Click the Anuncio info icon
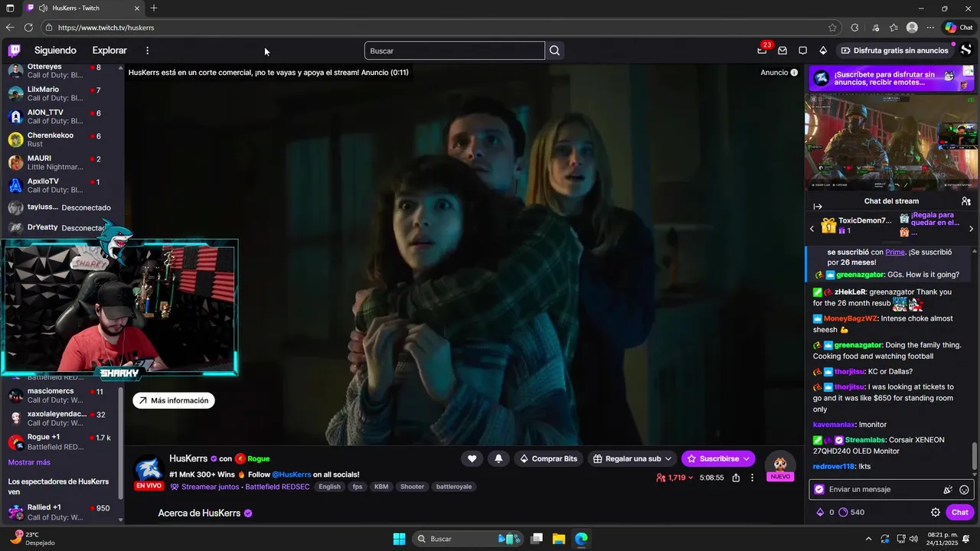This screenshot has height=551, width=980. (794, 73)
